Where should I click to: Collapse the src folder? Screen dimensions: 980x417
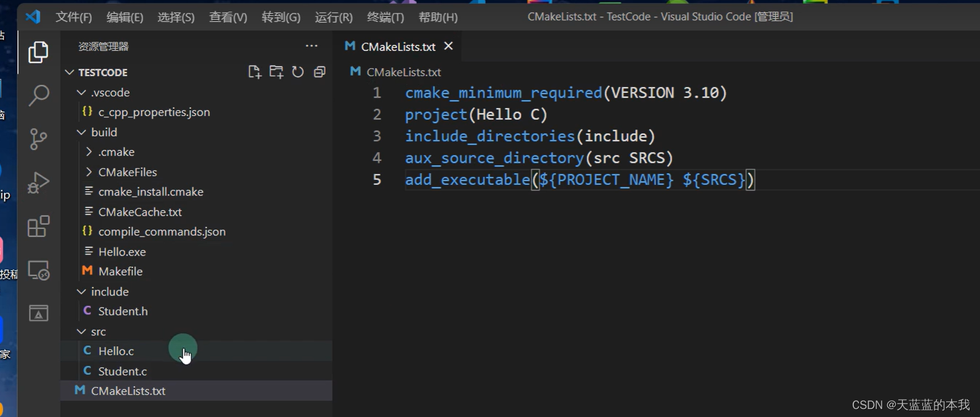(x=81, y=332)
